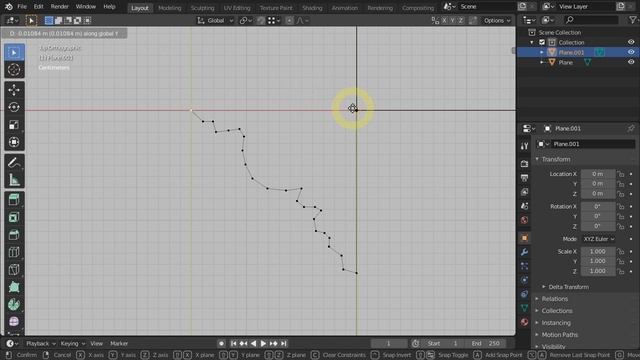Select the Smooth tool
Viewport: 640px width, 360px height.
pos(14,322)
